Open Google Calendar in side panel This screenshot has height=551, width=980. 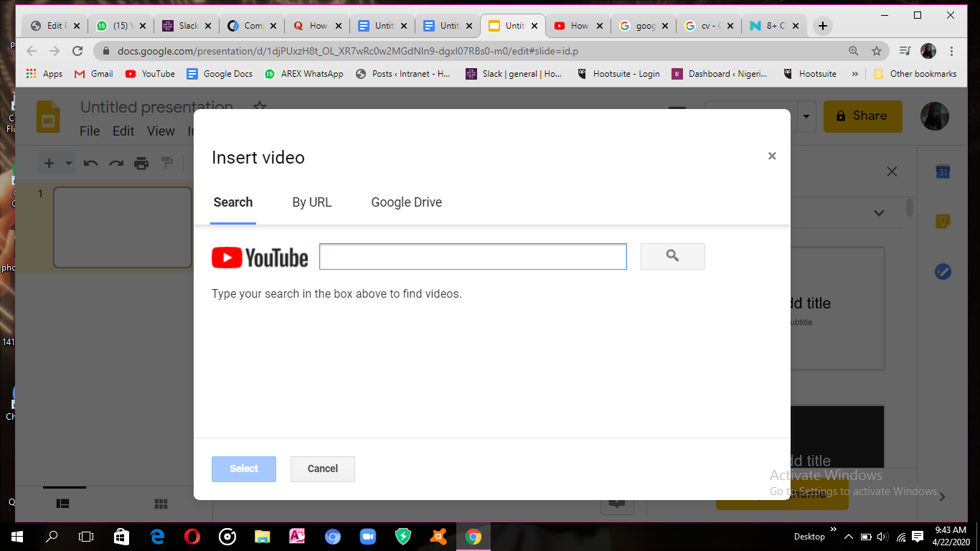(x=943, y=172)
